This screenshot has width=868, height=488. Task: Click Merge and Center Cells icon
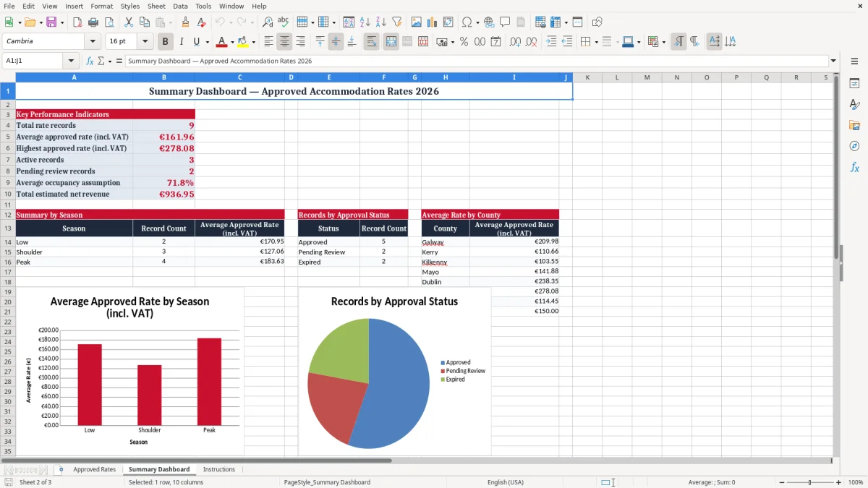click(391, 42)
